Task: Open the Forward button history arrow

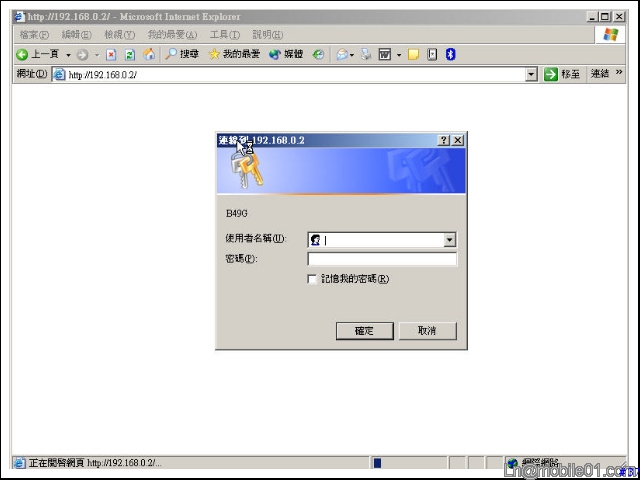Action: coord(97,55)
